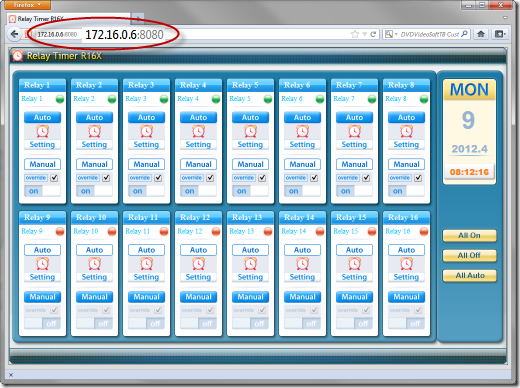Open the Relay 15 alarm clock setting icon

click(x=354, y=264)
